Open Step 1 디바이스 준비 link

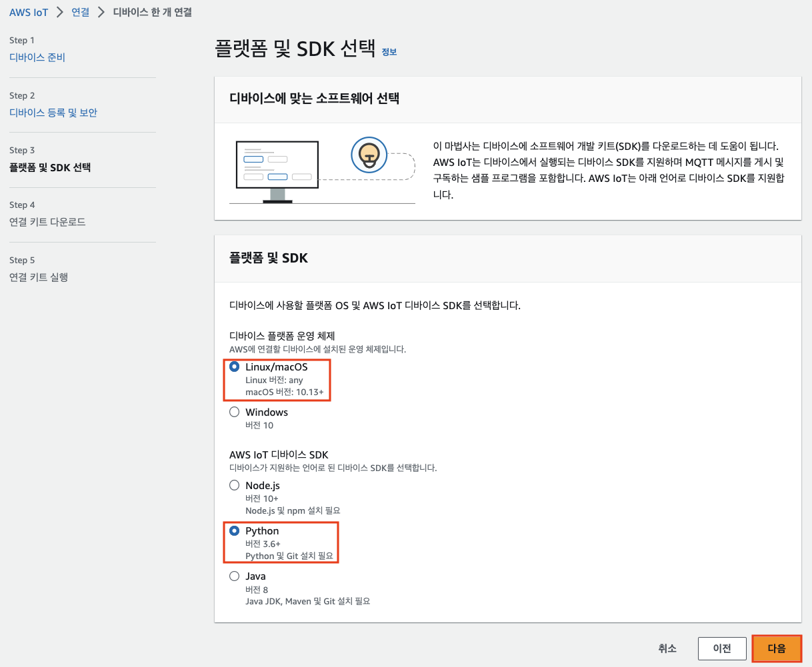(x=37, y=57)
